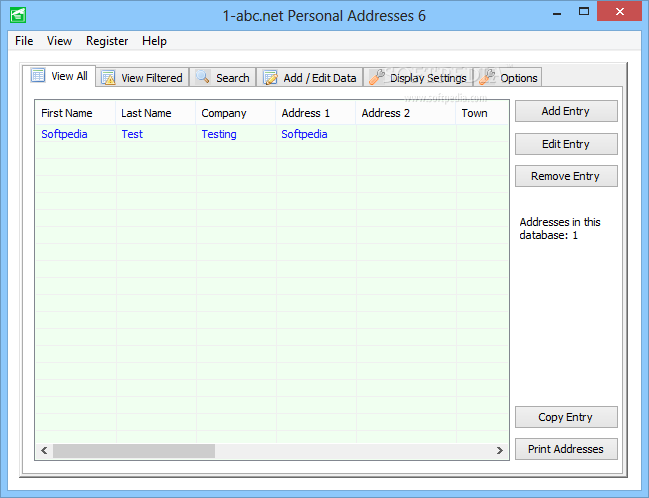The image size is (649, 498).
Task: Switch to the Search tab
Action: click(223, 77)
